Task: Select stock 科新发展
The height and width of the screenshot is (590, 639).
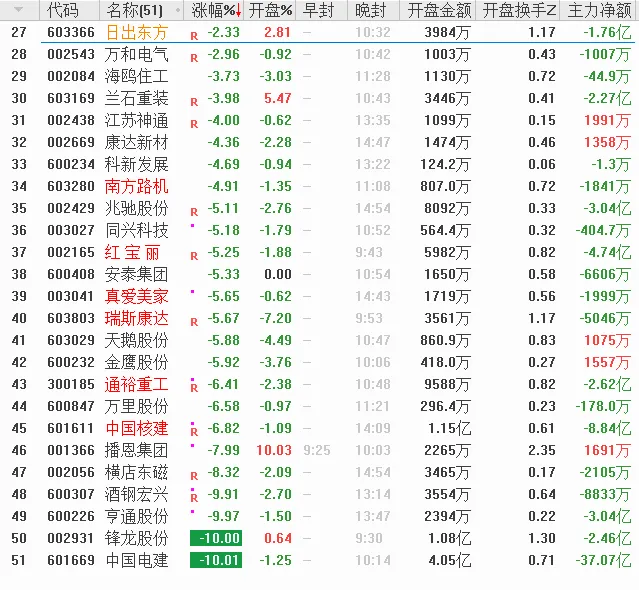Action: coord(137,164)
